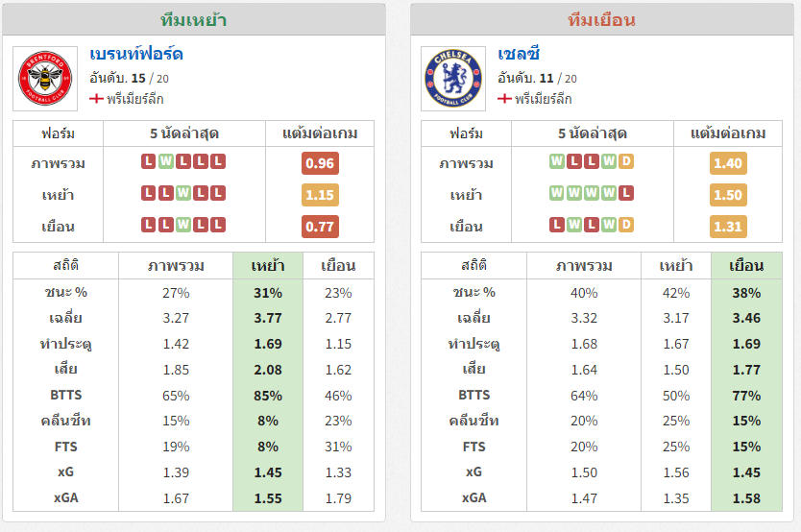801x532 pixels.
Task: Select the orange D badge in Chelsea's ภาพรวม form
Action: pos(626,162)
